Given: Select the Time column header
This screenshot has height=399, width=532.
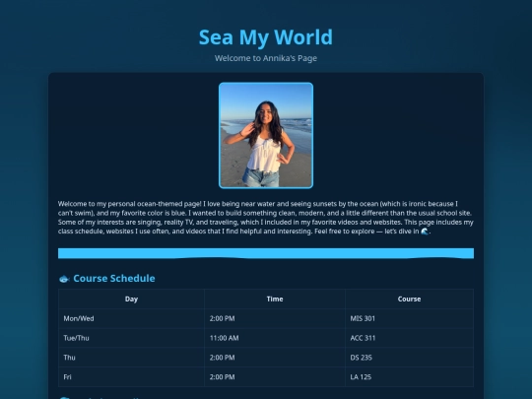Looking at the screenshot, I should (x=275, y=299).
